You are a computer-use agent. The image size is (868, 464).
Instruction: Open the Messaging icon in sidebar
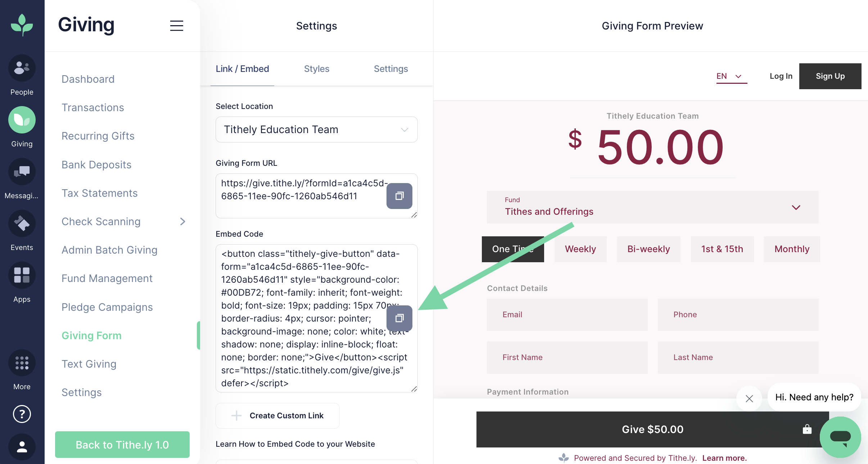pos(22,172)
